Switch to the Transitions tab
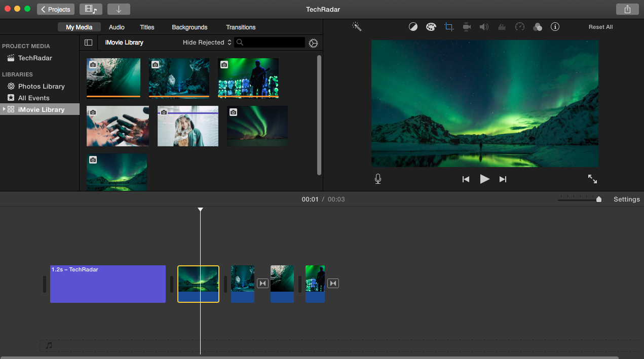This screenshot has height=359, width=644. 241,27
